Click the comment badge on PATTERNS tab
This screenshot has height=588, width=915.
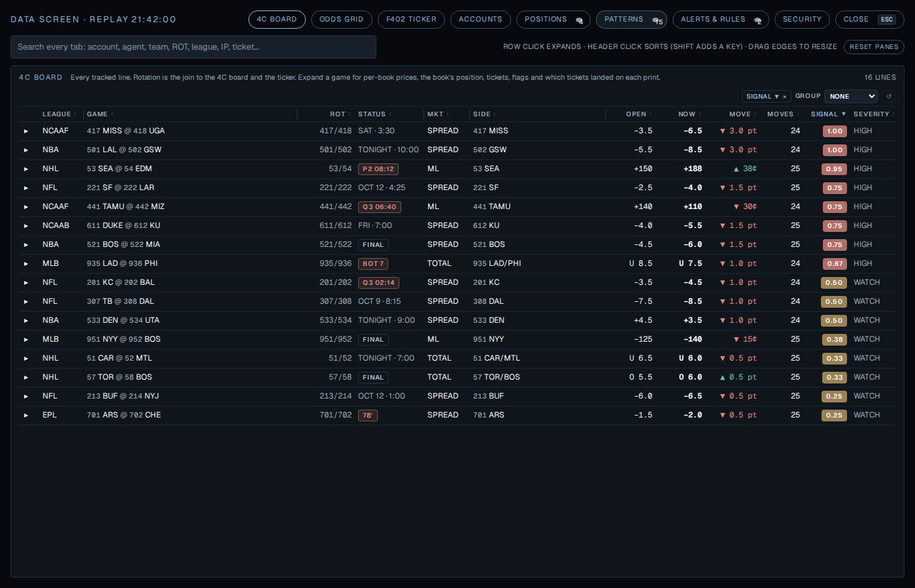coord(657,21)
